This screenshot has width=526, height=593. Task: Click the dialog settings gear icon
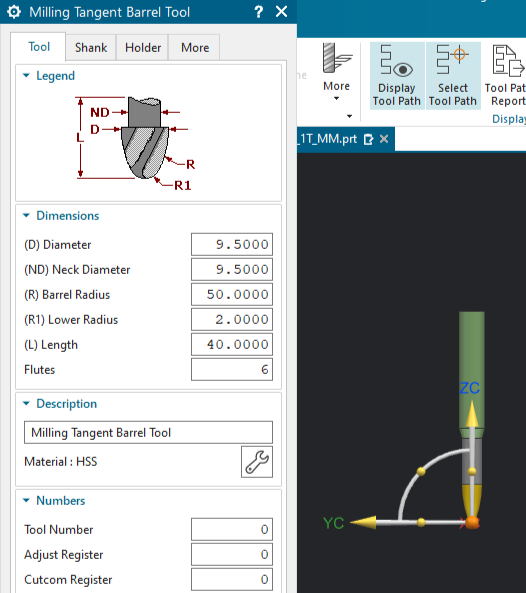pyautogui.click(x=14, y=12)
